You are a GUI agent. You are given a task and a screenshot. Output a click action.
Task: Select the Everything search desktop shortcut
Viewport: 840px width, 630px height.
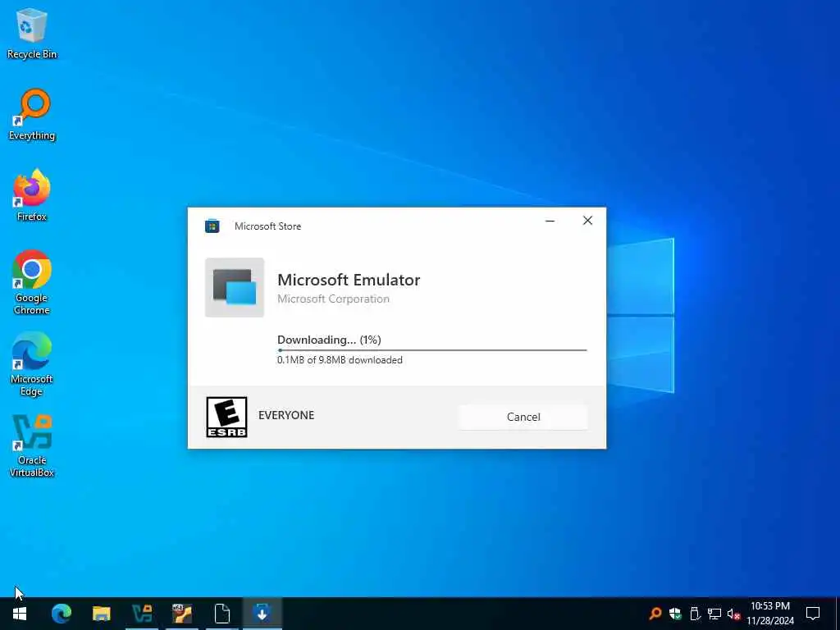click(32, 115)
